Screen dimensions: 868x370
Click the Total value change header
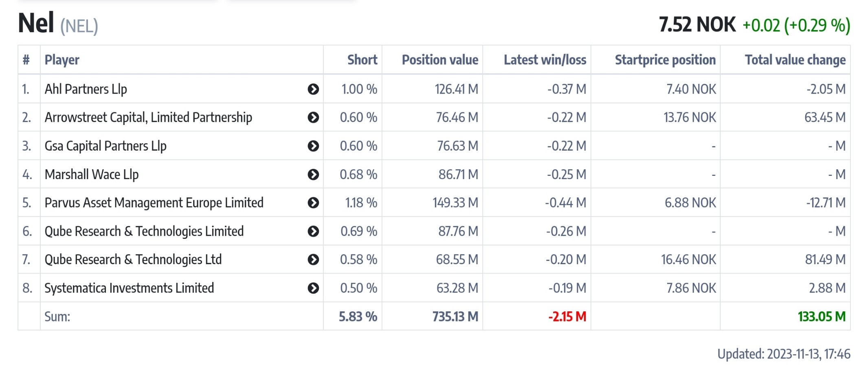click(x=795, y=60)
